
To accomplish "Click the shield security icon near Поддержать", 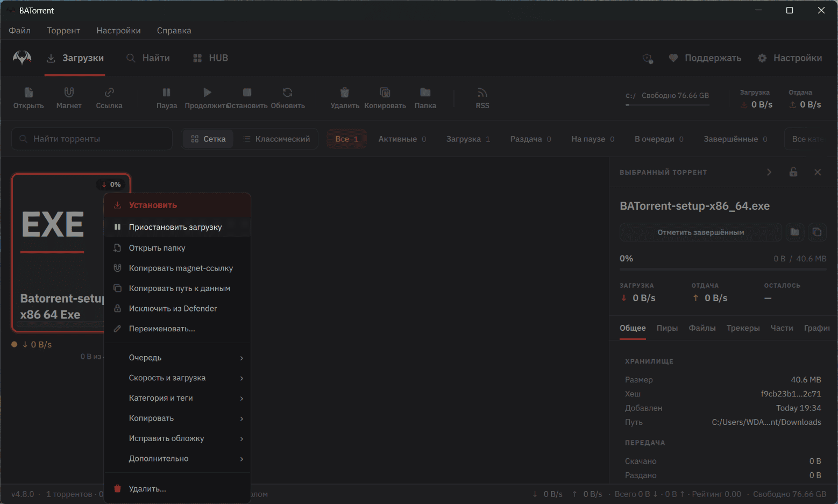I will click(x=648, y=58).
